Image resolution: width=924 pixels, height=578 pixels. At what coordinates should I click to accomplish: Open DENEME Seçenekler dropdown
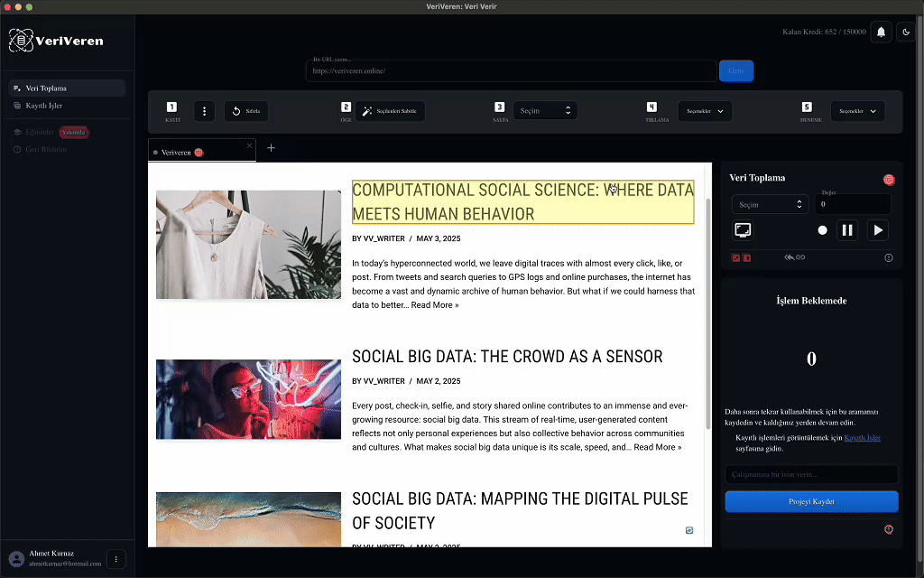pos(857,111)
